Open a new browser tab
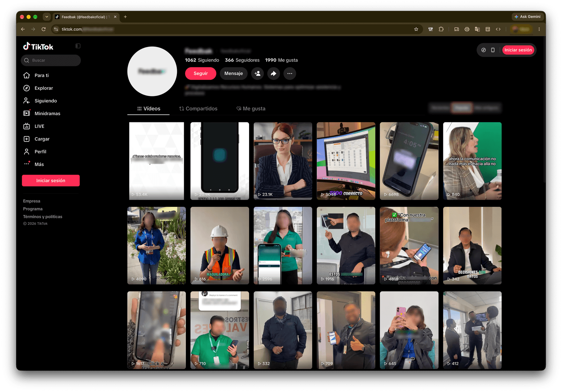 pyautogui.click(x=125, y=17)
